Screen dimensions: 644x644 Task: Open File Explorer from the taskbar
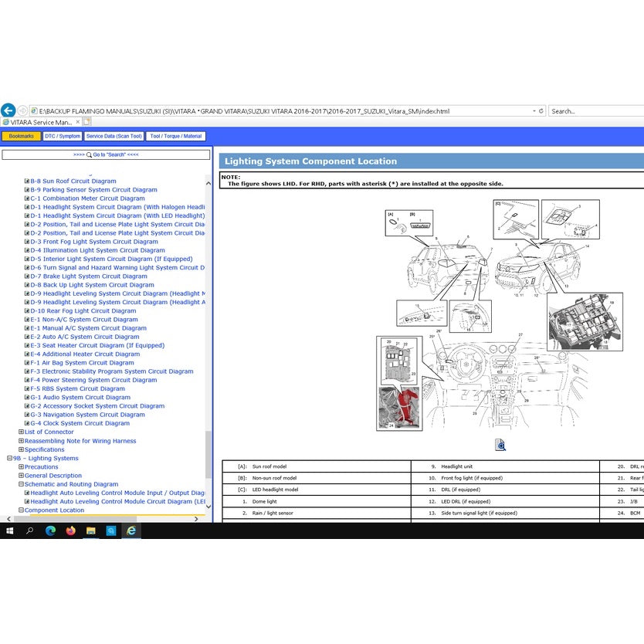[91, 530]
